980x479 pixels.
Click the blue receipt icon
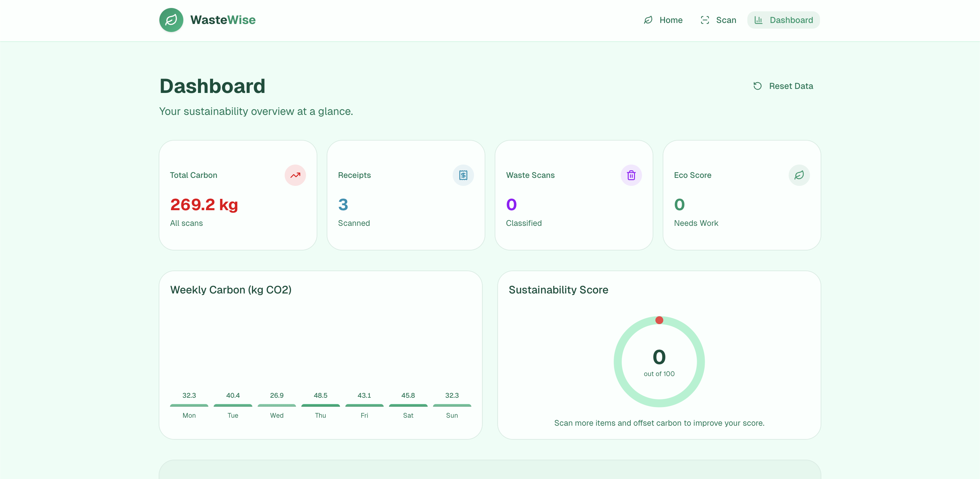(x=463, y=175)
